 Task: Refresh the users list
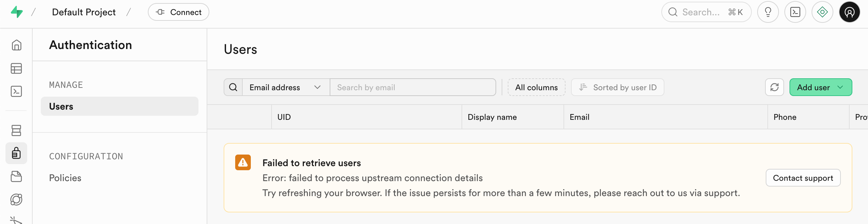coord(774,87)
